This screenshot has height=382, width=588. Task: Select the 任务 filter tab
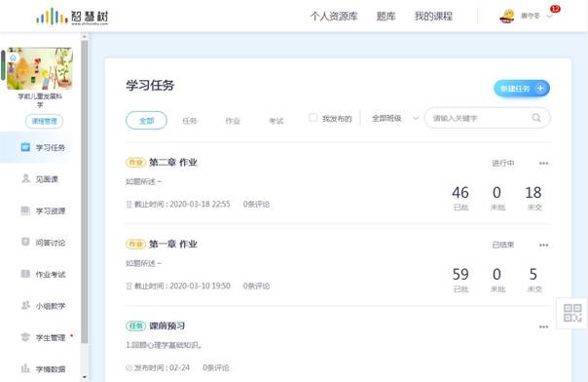click(190, 121)
